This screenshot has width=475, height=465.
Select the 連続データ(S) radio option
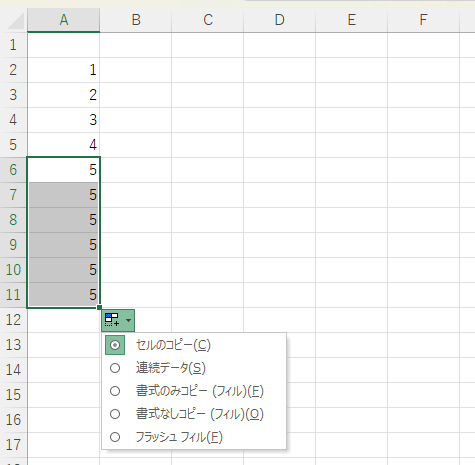click(x=194, y=368)
